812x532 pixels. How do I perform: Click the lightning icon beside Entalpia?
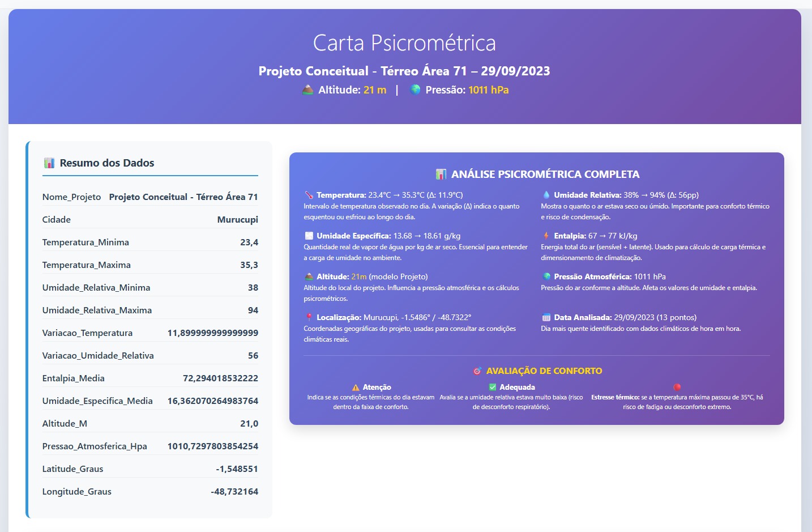(x=546, y=235)
